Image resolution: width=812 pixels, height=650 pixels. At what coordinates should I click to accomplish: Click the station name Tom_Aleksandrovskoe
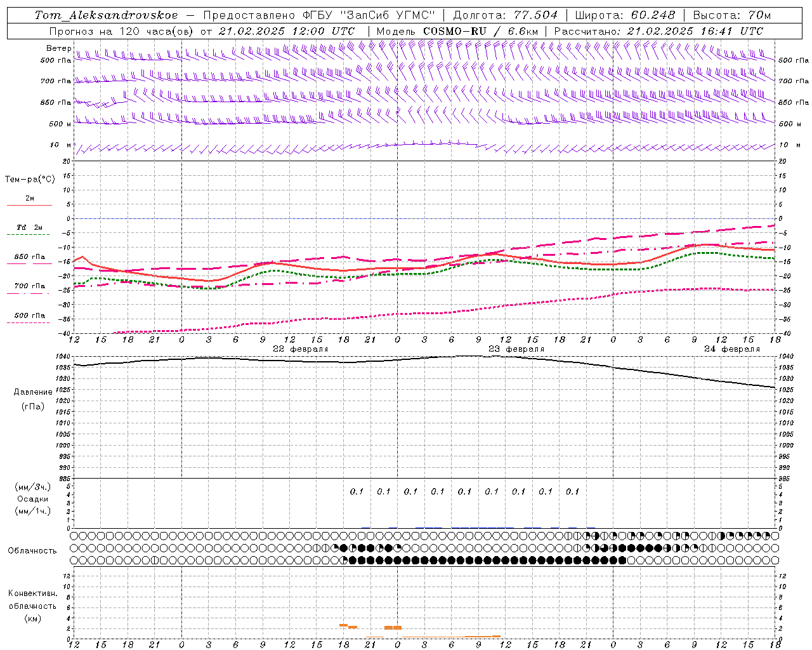point(107,15)
